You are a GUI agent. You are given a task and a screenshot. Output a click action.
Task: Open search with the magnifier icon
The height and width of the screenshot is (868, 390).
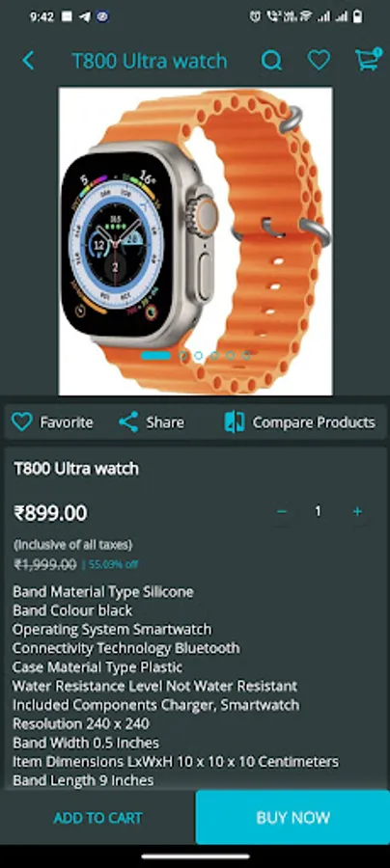pos(271,61)
